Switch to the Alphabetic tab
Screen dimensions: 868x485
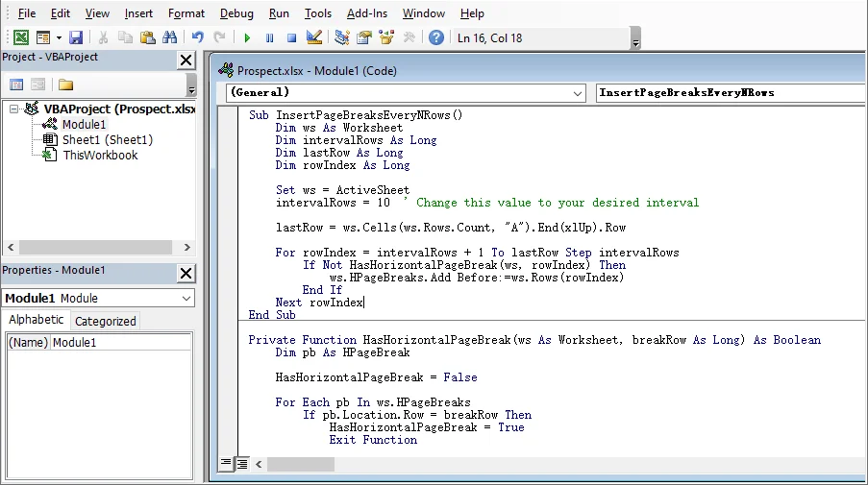coord(36,320)
